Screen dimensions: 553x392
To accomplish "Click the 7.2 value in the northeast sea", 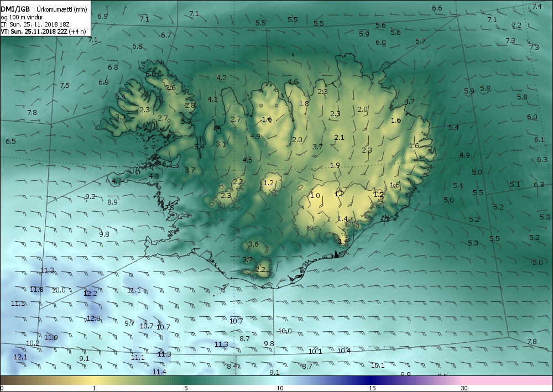I will (517, 25).
